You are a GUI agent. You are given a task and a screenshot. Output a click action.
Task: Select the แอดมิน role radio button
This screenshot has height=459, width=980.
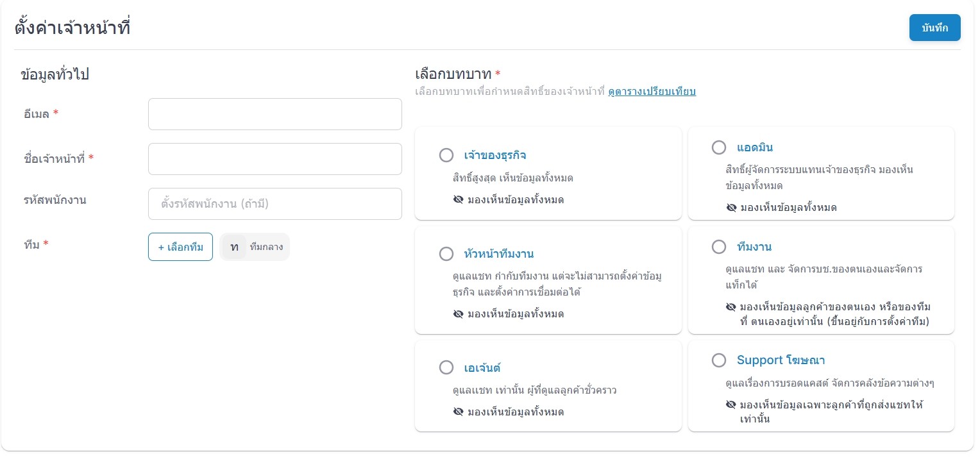click(719, 147)
